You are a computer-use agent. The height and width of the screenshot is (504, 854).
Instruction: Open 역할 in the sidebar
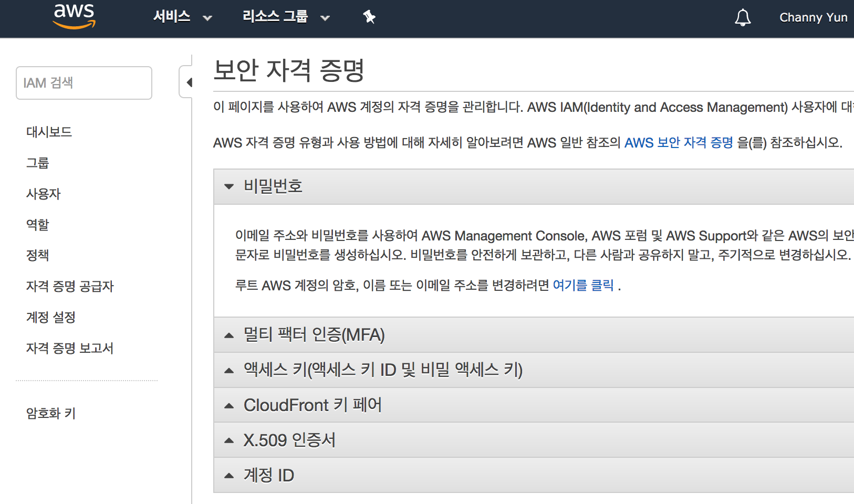point(37,225)
